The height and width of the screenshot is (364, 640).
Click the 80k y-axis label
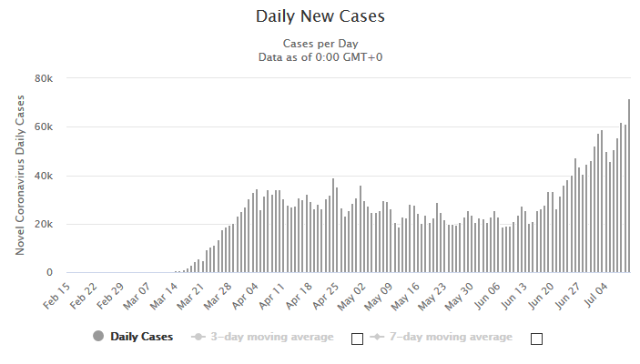pos(44,78)
